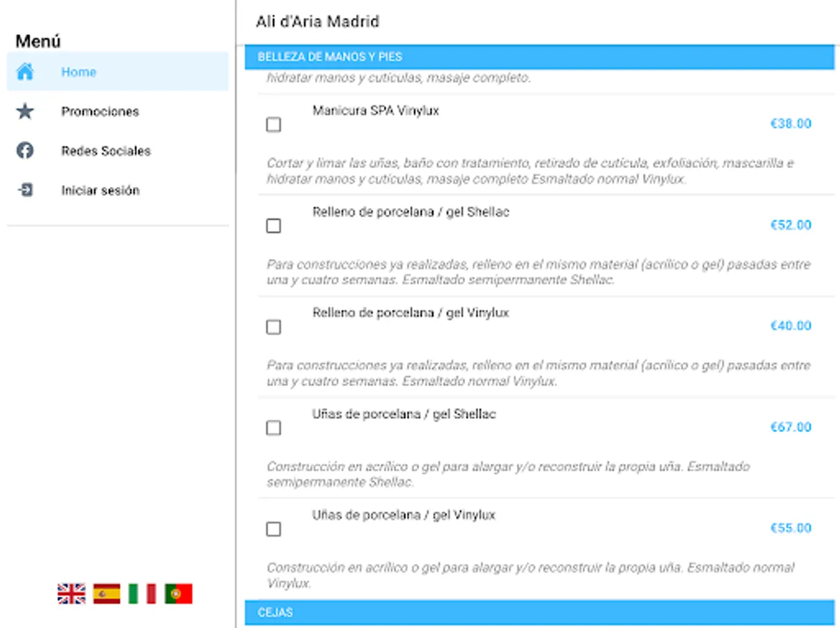Select the Relleno de porcelana / gel Vinylux checkbox
The height and width of the screenshot is (628, 840).
coord(274,327)
